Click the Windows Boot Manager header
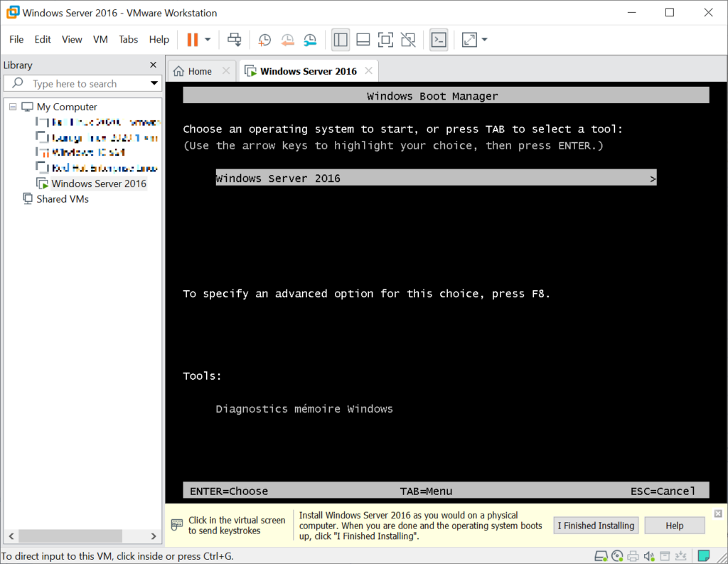 pyautogui.click(x=446, y=96)
